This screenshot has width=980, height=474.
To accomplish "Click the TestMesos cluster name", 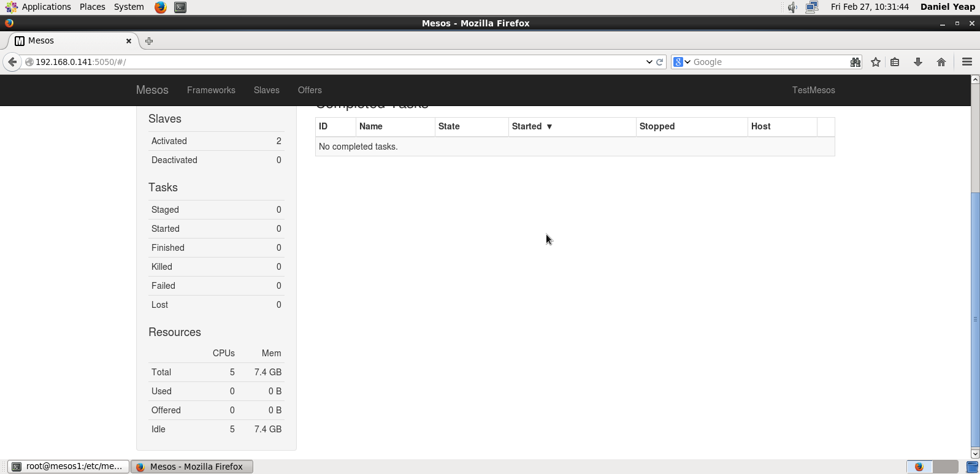I will point(814,90).
